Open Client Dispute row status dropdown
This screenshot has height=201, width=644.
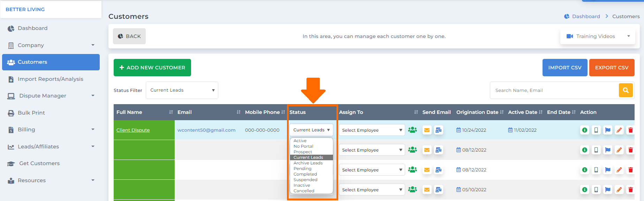click(x=311, y=130)
